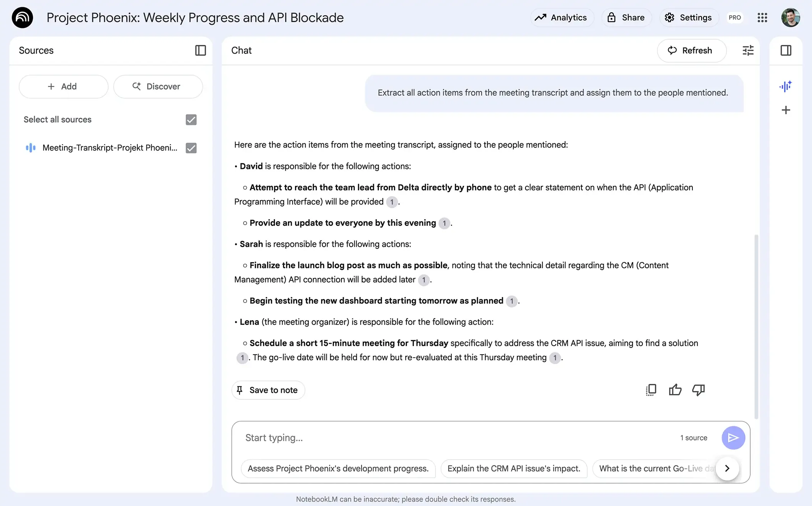Screen dimensions: 812x506
Task: Open the Settings menu item
Action: 688,17
